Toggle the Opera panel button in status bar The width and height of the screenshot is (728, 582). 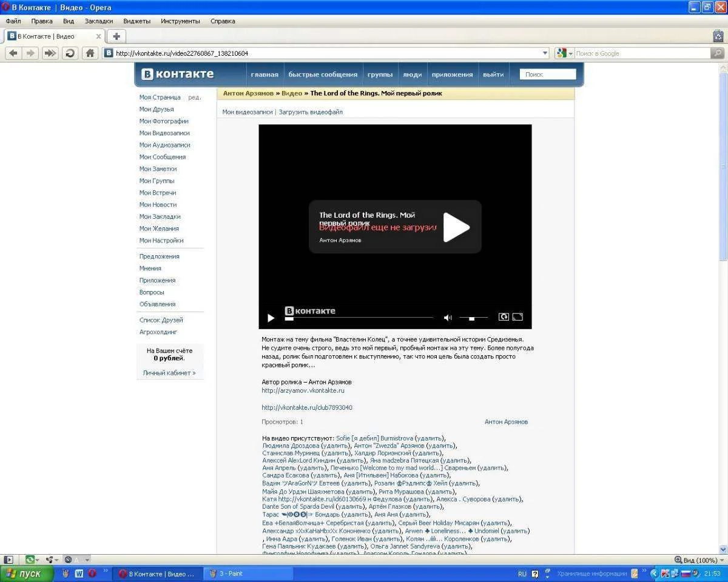click(x=8, y=560)
